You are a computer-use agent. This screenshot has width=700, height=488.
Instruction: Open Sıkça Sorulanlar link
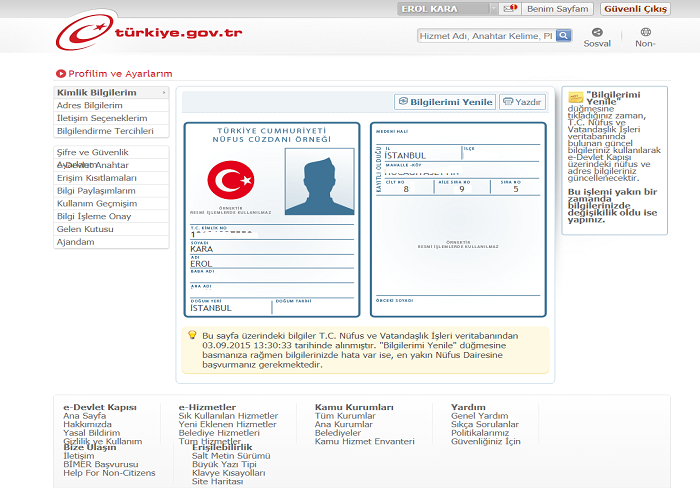pyautogui.click(x=485, y=424)
